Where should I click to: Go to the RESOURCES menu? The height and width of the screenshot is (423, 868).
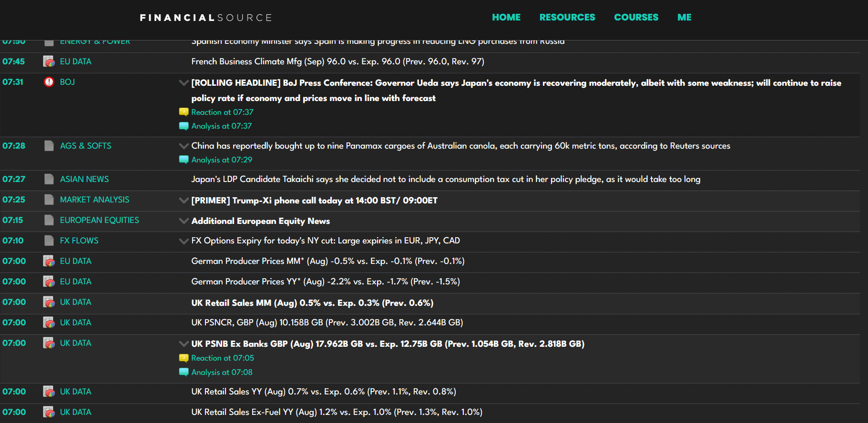[x=567, y=17]
